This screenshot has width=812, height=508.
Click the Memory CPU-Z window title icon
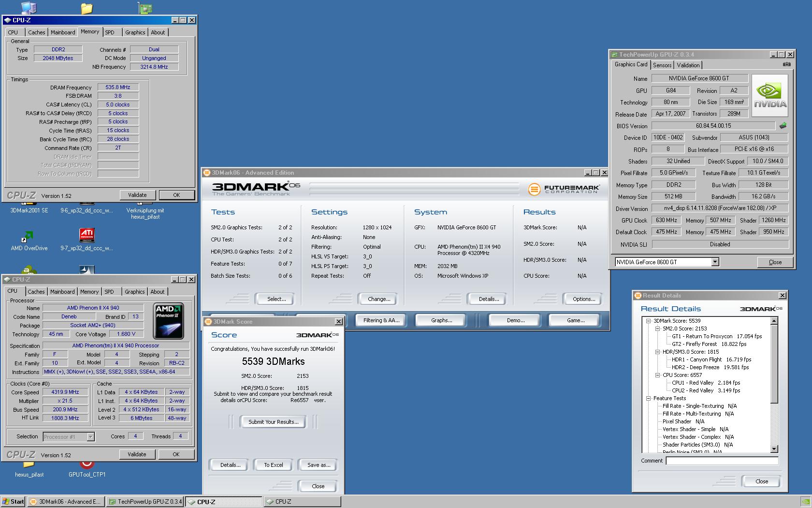(7, 20)
